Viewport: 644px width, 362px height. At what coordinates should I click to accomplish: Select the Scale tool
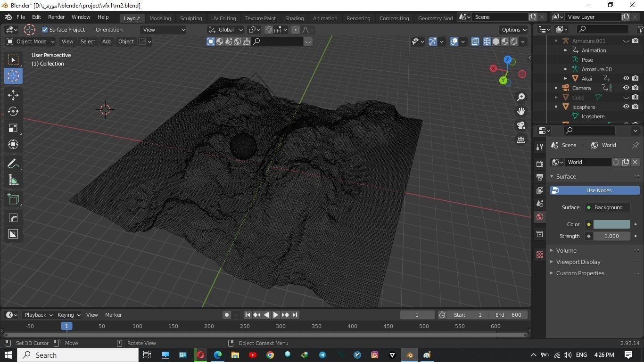(x=13, y=128)
